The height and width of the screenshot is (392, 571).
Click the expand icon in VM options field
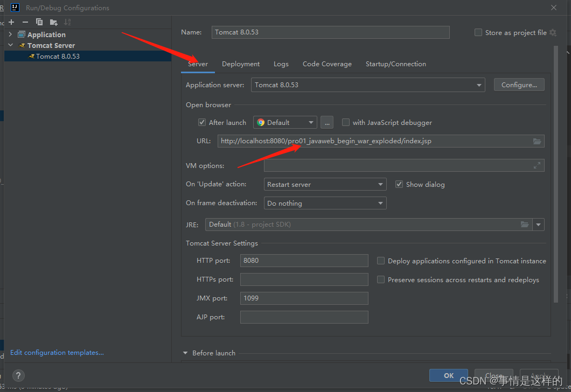(x=537, y=166)
